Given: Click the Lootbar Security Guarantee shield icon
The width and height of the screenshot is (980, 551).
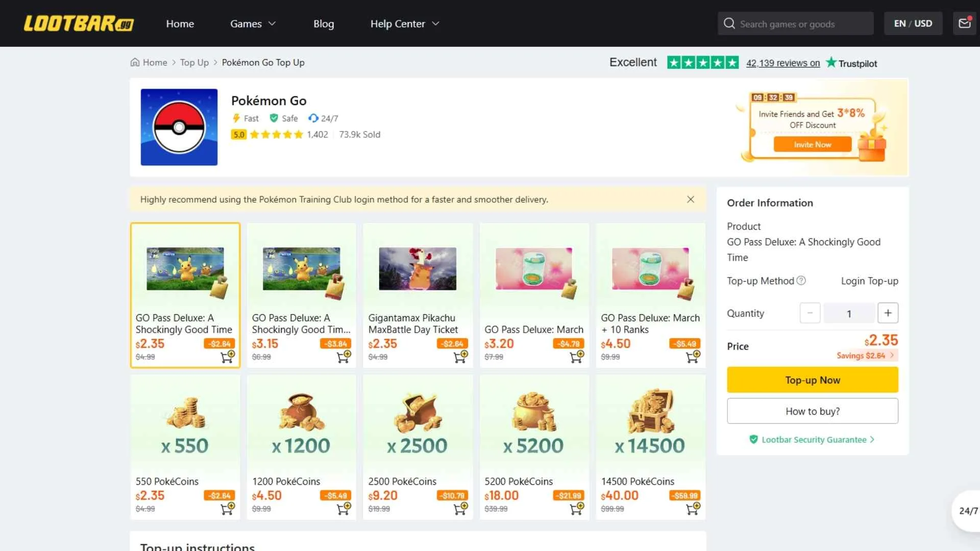Looking at the screenshot, I should coord(754,439).
